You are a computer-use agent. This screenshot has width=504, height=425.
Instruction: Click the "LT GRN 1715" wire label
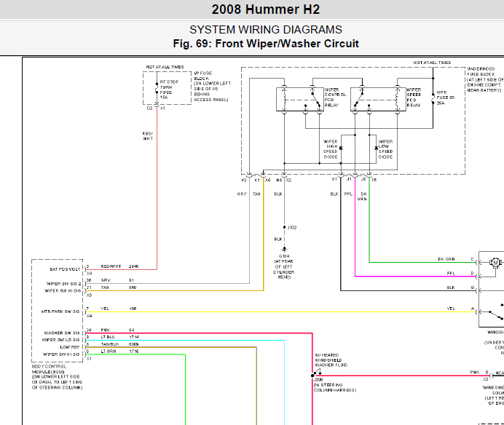tap(120, 351)
